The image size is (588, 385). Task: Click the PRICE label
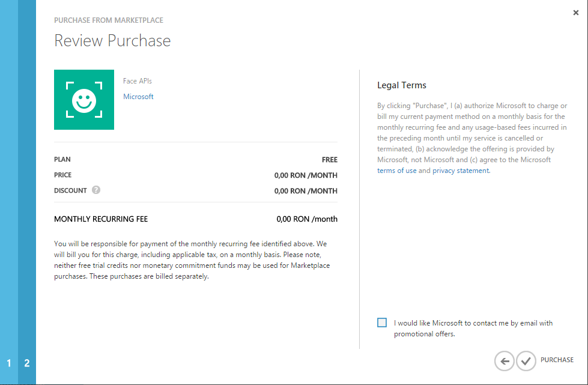point(62,175)
